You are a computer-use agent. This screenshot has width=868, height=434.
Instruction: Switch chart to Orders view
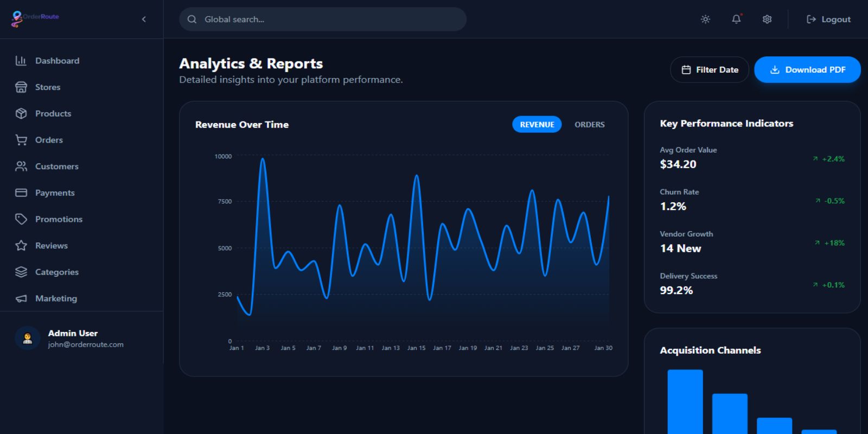pyautogui.click(x=589, y=125)
